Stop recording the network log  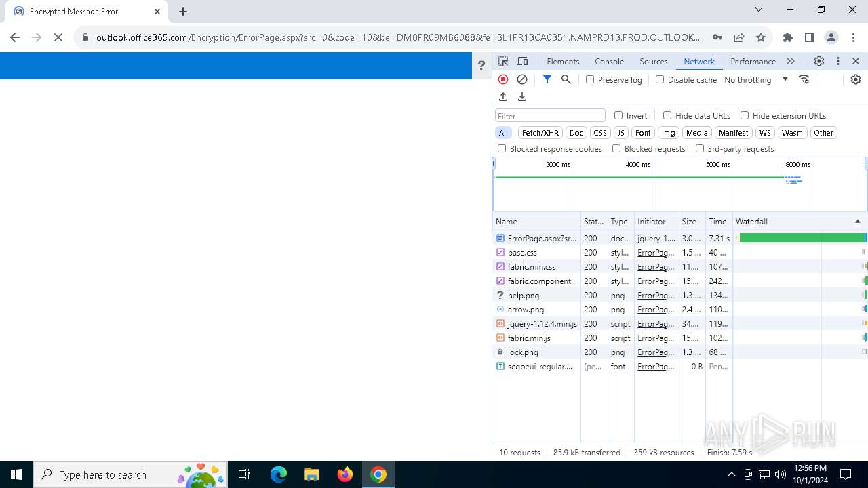coord(503,79)
